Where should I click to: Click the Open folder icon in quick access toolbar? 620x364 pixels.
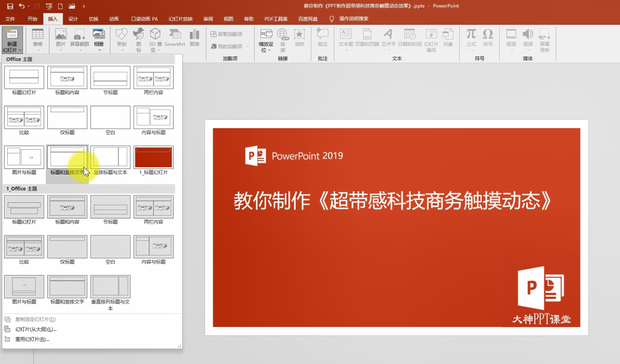(72, 6)
